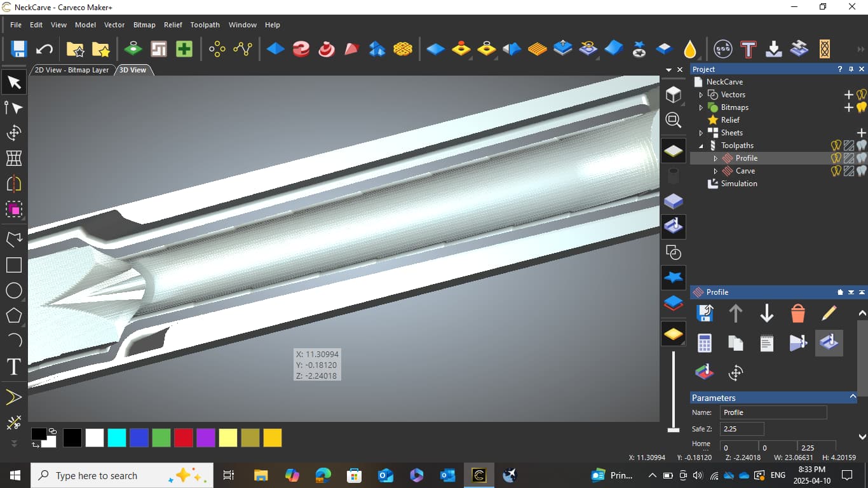The width and height of the screenshot is (868, 488).
Task: Click the Save floppy disk icon
Action: (18, 49)
